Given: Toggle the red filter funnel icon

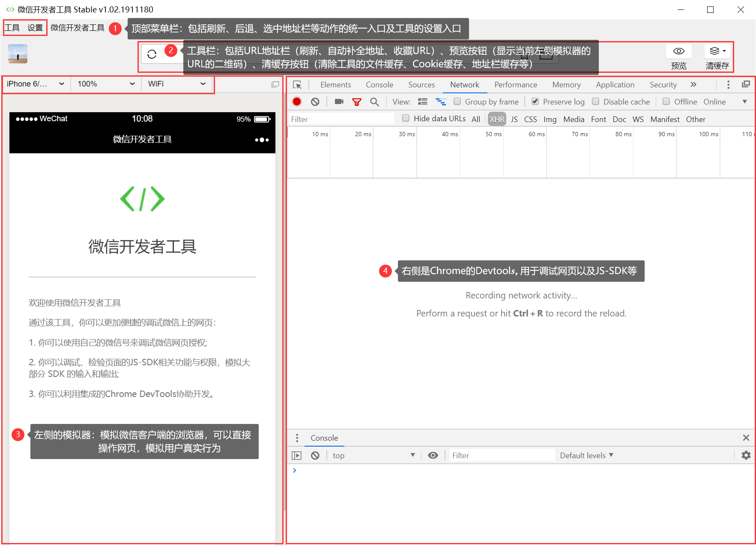Looking at the screenshot, I should tap(356, 102).
